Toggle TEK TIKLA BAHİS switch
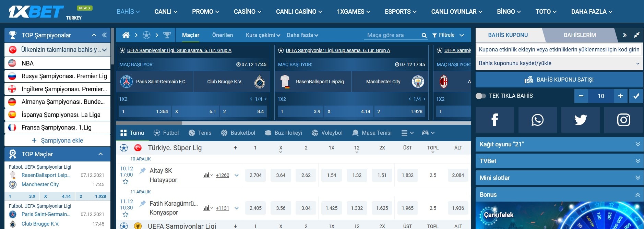The width and height of the screenshot is (644, 229). tap(481, 96)
